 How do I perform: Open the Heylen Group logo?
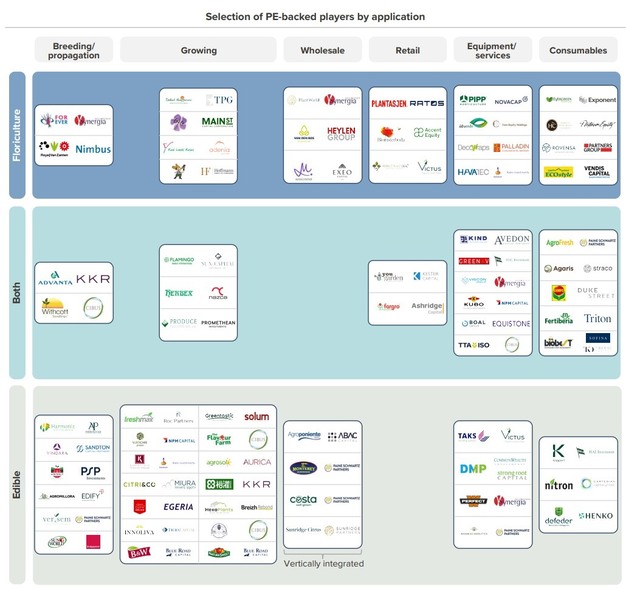click(341, 133)
